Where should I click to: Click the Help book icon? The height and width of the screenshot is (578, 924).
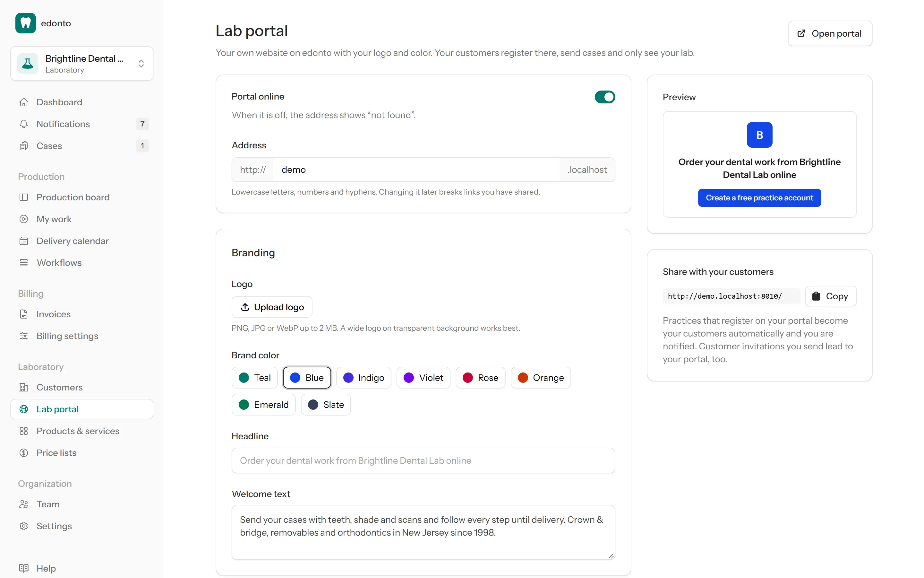point(24,568)
